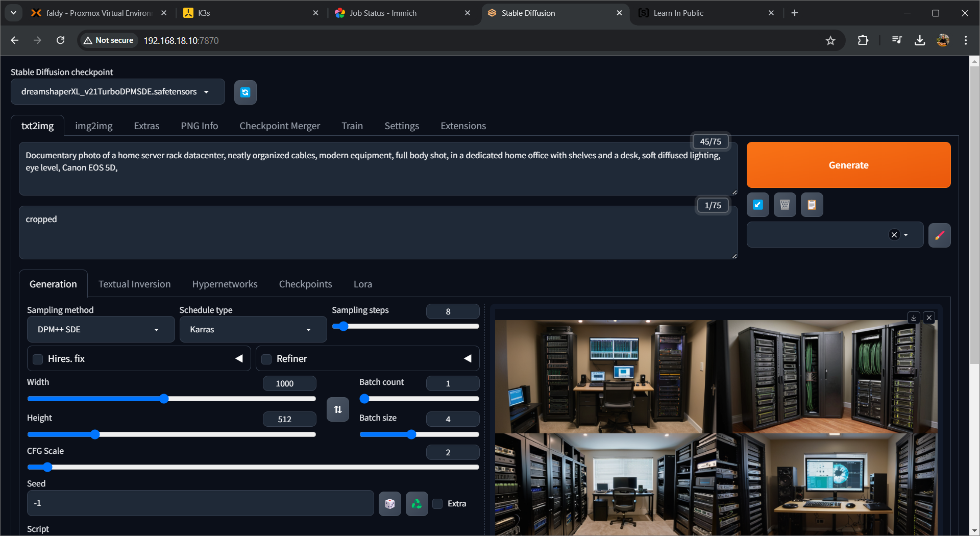Download the generated image preview
980x536 pixels.
[913, 318]
